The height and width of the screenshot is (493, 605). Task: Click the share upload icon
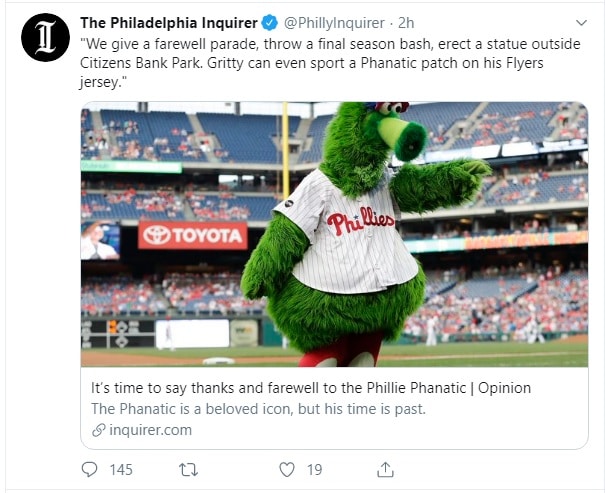point(385,468)
